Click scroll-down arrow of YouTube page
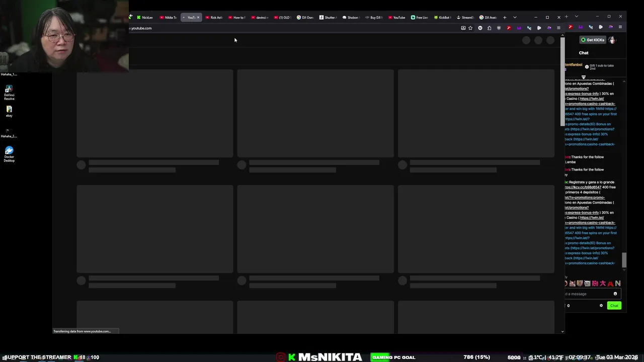Screen dimensions: 644x362 tap(562, 331)
